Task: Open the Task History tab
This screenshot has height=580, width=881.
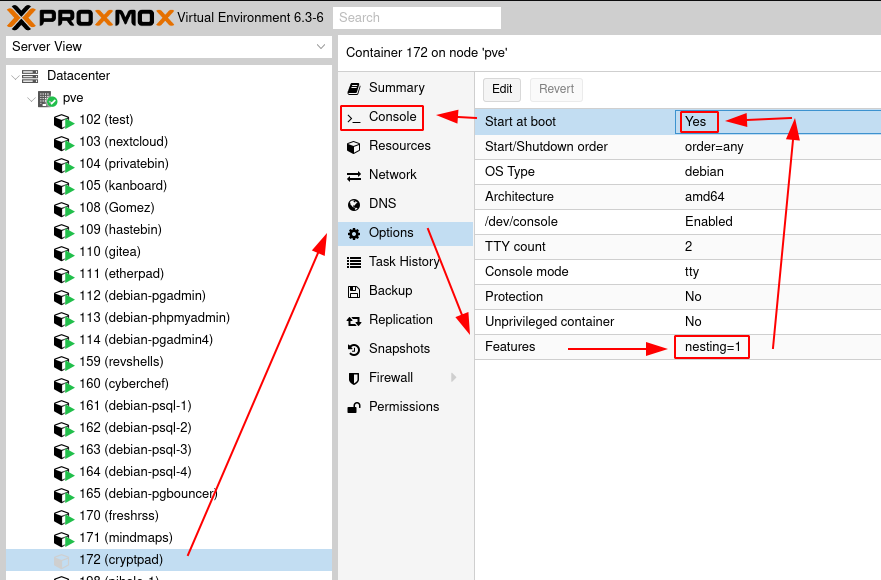Action: click(406, 262)
